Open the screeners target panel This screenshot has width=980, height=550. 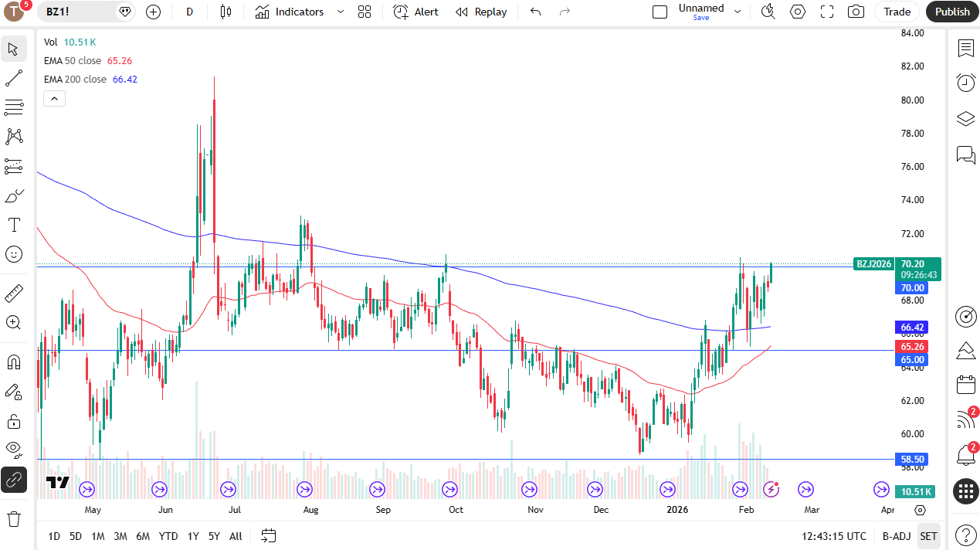tap(965, 316)
